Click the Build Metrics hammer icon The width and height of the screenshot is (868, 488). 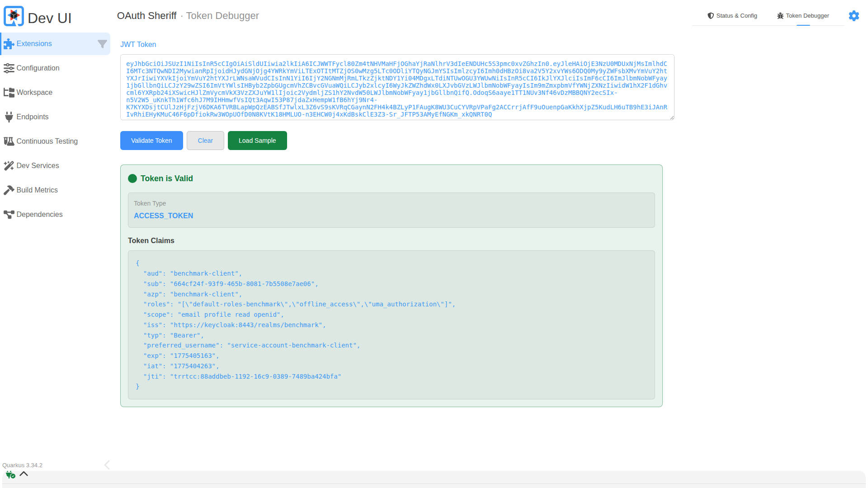(x=9, y=190)
